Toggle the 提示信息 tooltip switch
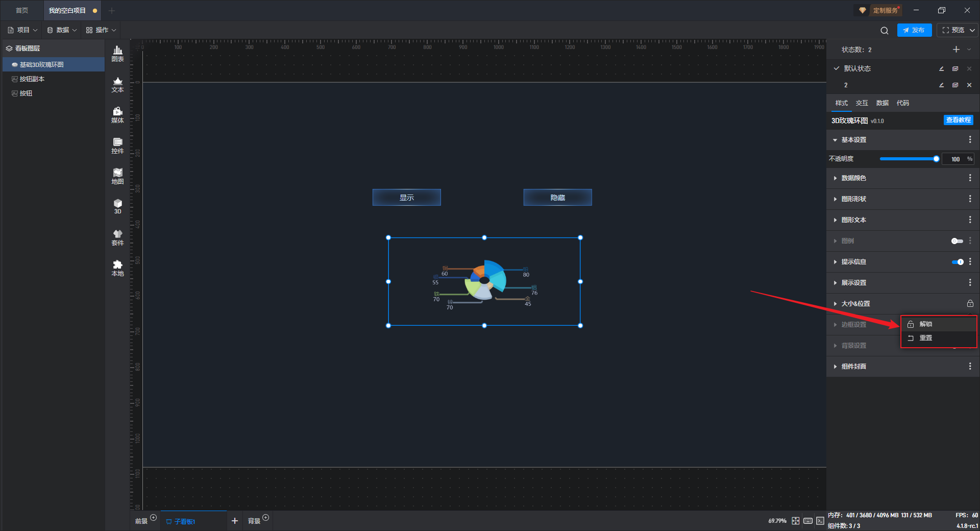This screenshot has height=531, width=980. pyautogui.click(x=957, y=262)
